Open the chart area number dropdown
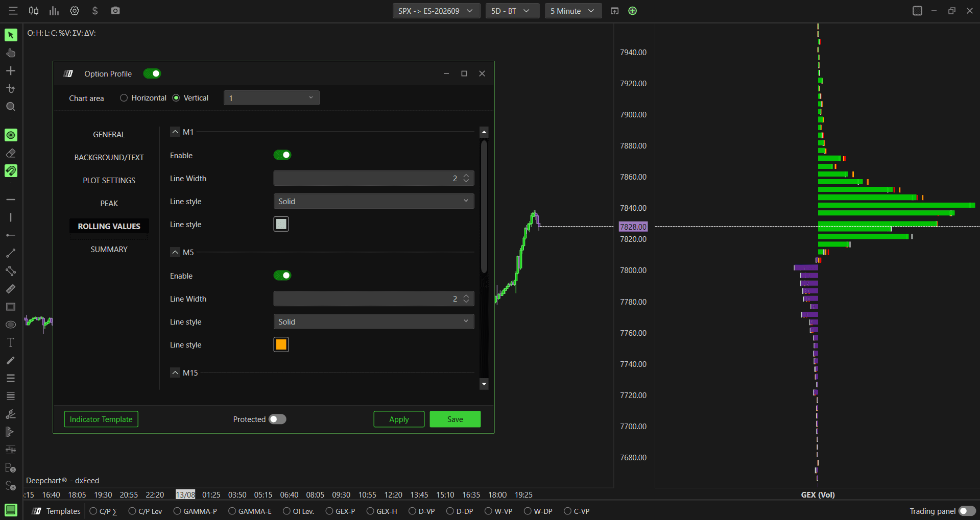Viewport: 980px width, 520px height. click(x=272, y=98)
